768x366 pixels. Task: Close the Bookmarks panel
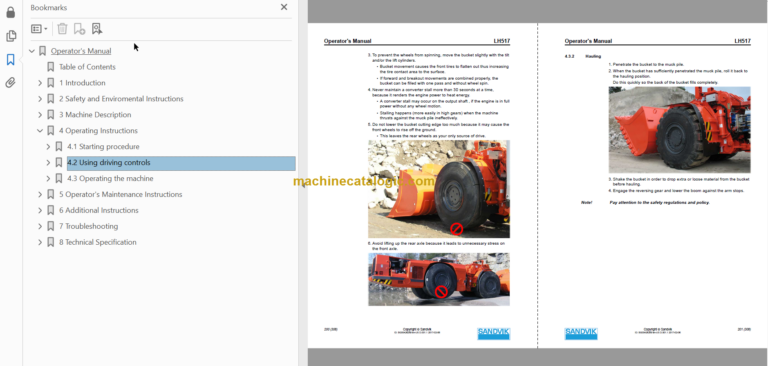click(x=284, y=7)
